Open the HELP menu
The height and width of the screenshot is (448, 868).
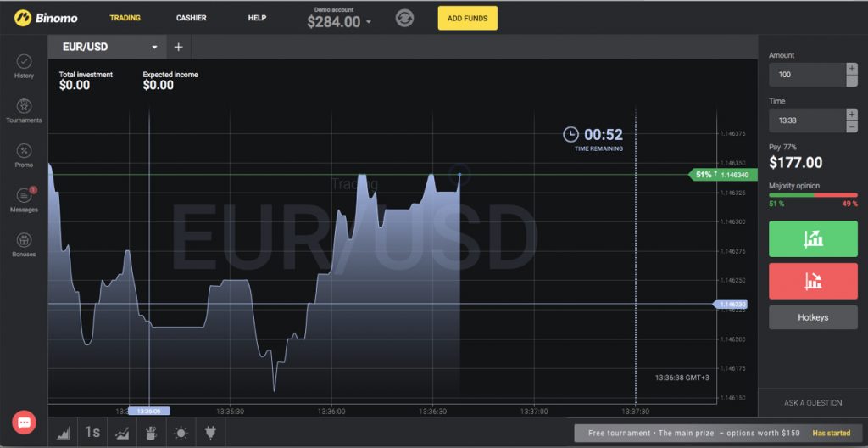point(258,18)
